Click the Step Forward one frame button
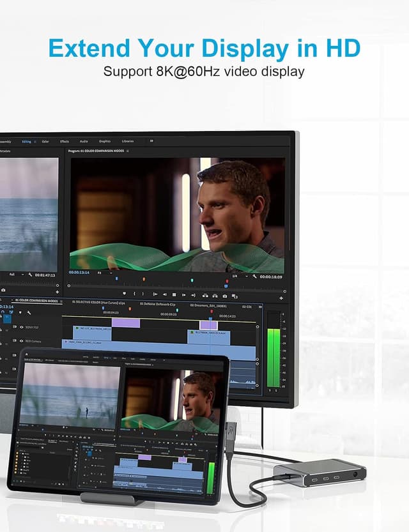Image resolution: width=409 pixels, height=532 pixels. coord(183,294)
